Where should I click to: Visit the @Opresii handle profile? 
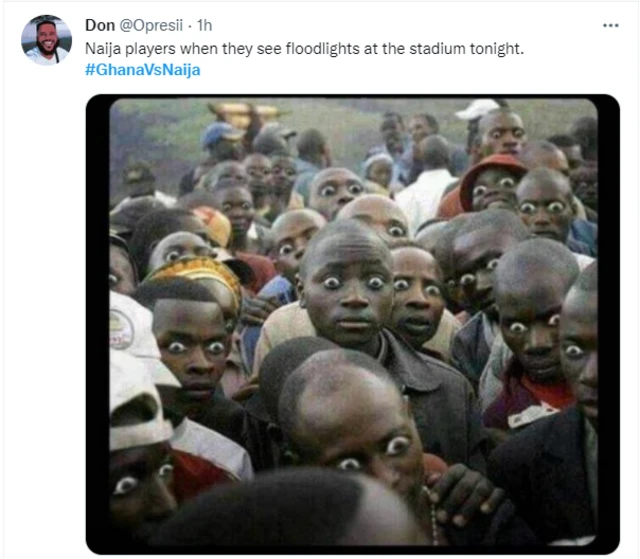pos(151,25)
